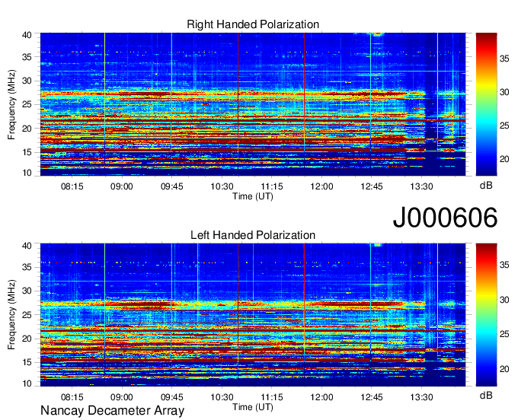
Task: Click the lower plot's "Time (UT)" axis label
Action: click(253, 407)
